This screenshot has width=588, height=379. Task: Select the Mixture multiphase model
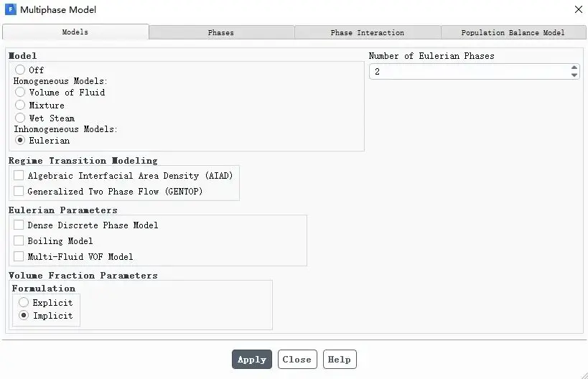pos(20,105)
